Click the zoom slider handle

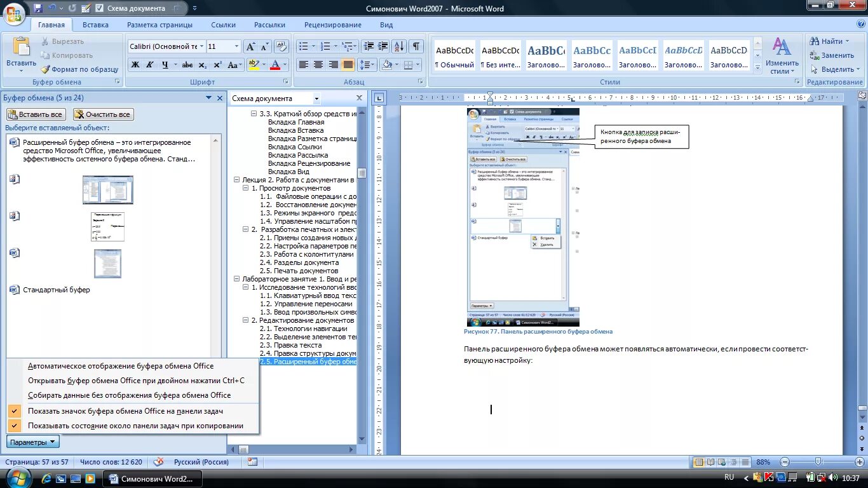[x=818, y=462]
